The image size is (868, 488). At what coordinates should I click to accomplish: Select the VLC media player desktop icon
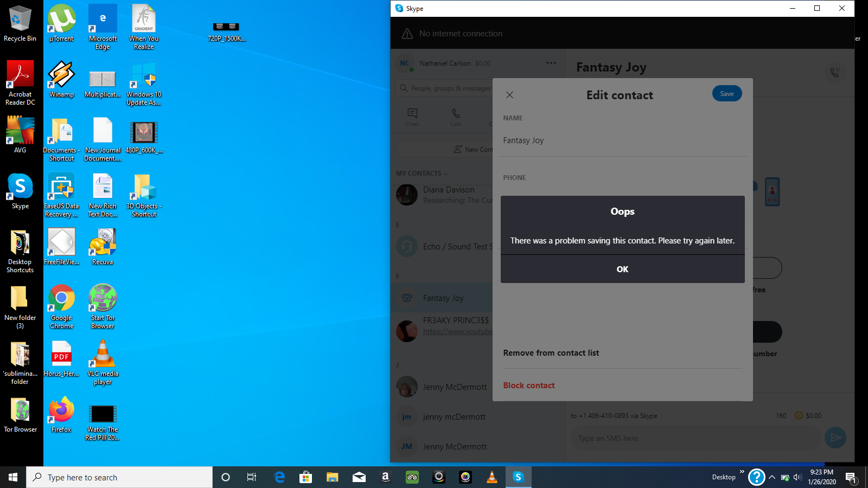coord(103,362)
